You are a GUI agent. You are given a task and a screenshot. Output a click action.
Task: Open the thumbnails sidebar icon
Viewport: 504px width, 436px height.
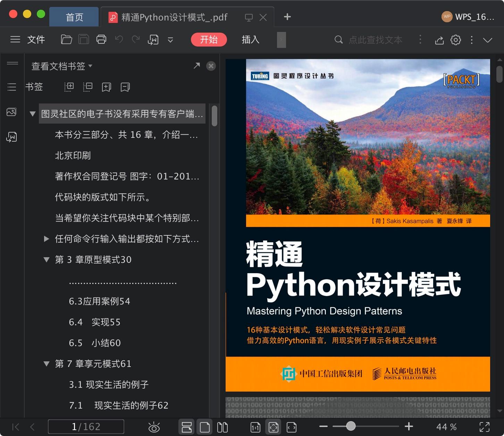coord(11,112)
